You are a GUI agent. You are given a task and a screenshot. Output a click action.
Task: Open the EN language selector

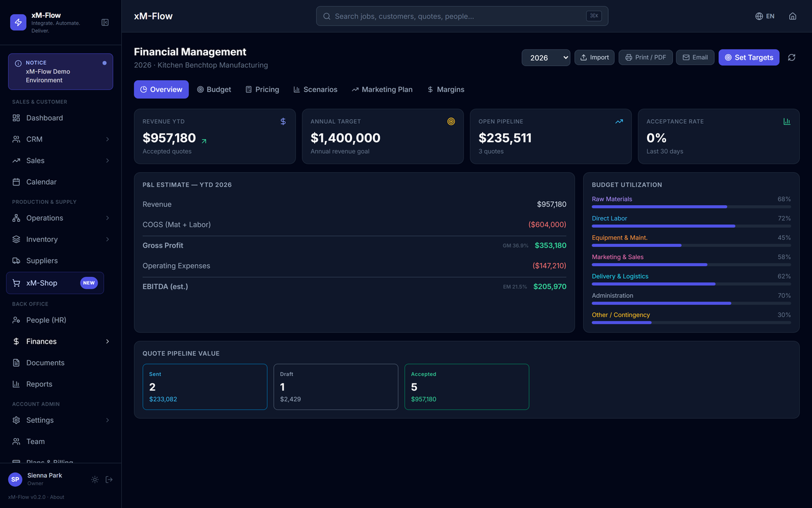tap(765, 17)
